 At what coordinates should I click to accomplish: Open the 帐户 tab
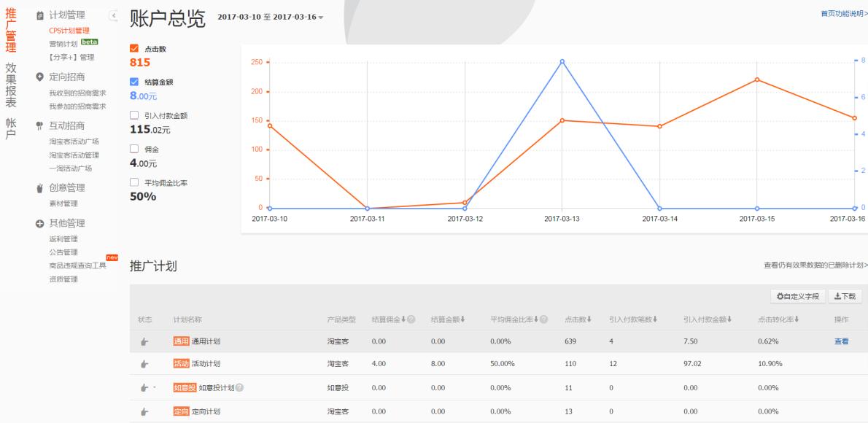11,128
